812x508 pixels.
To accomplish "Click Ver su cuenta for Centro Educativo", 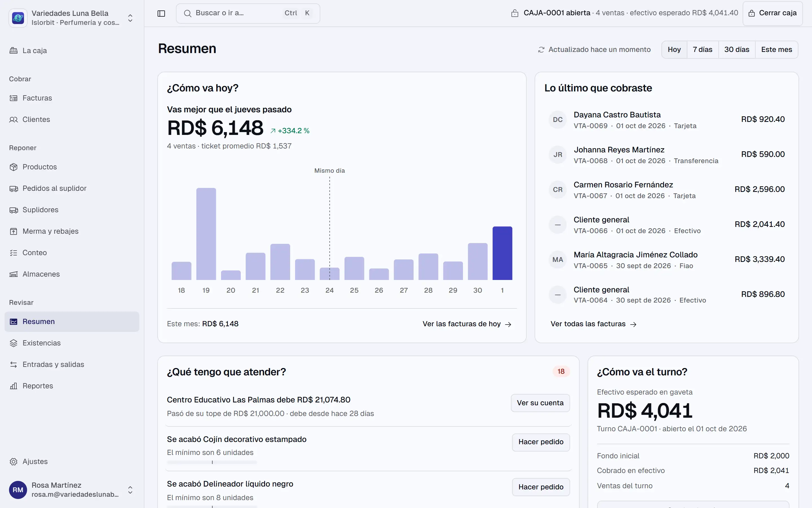I will [x=540, y=403].
